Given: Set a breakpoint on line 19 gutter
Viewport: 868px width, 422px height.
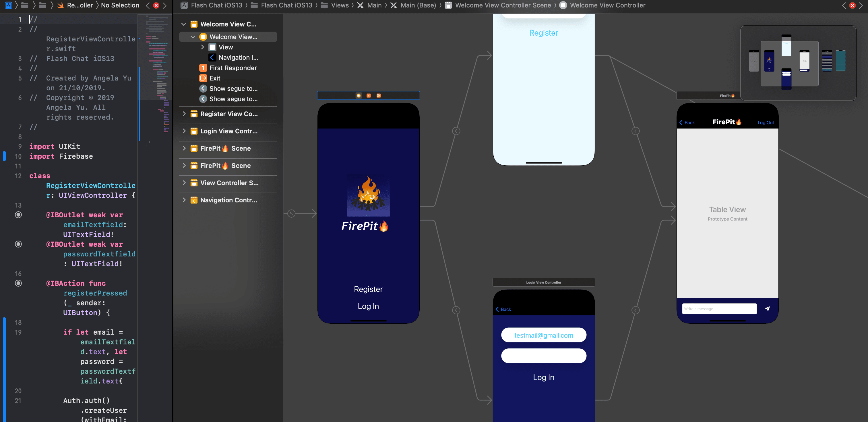Looking at the screenshot, I should [x=19, y=332].
